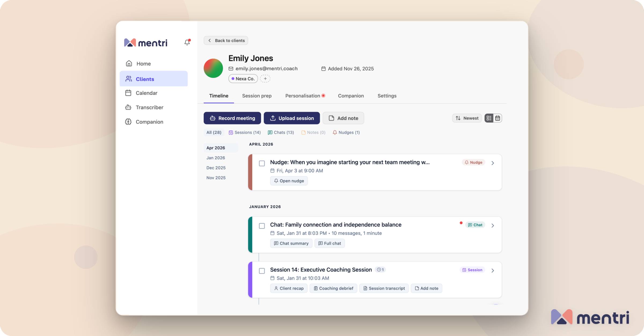Open Companion in the left sidebar
644x336 pixels.
point(149,122)
